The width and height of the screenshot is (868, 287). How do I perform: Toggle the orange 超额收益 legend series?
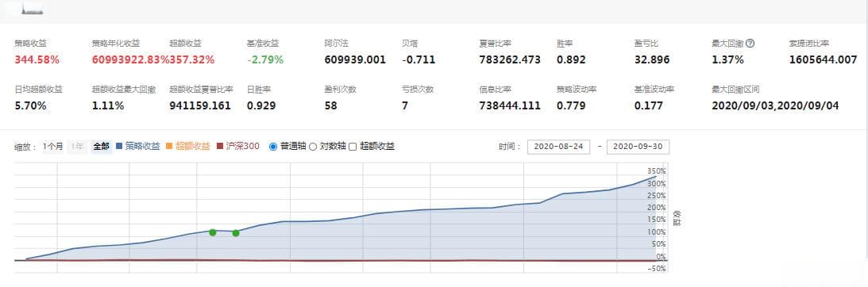[188, 147]
